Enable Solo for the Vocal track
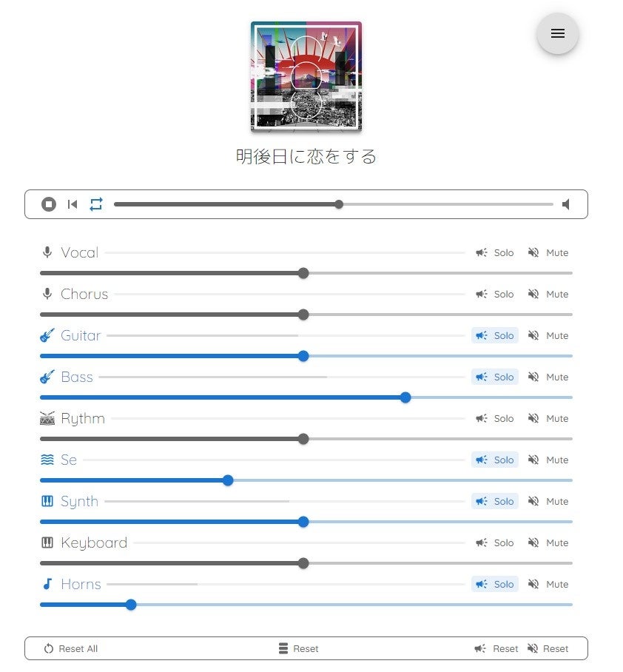This screenshot has width=623, height=672. (495, 252)
